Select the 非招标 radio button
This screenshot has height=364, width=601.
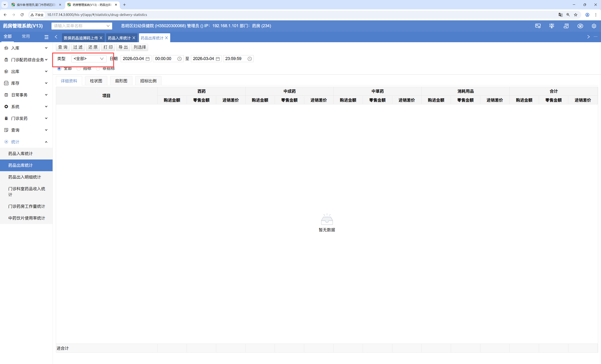[x=98, y=69]
